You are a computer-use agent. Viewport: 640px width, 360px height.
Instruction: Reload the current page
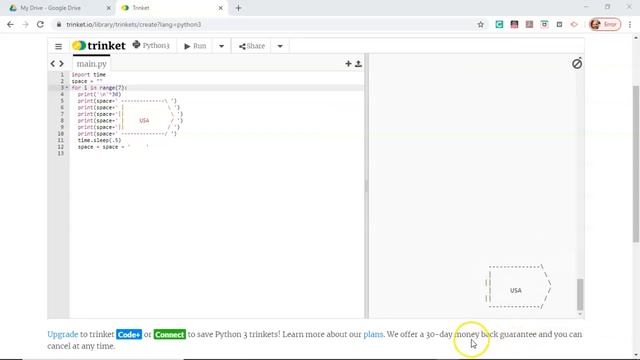pos(40,24)
